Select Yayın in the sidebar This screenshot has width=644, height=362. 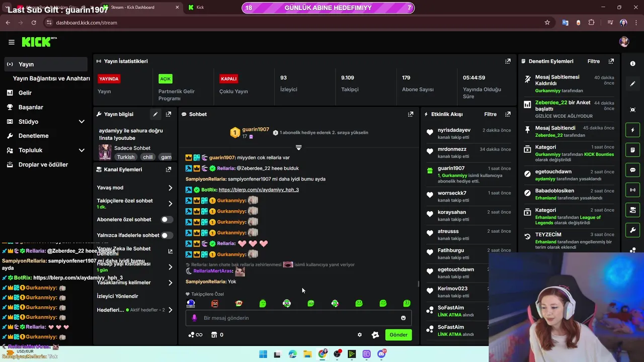[x=46, y=64]
